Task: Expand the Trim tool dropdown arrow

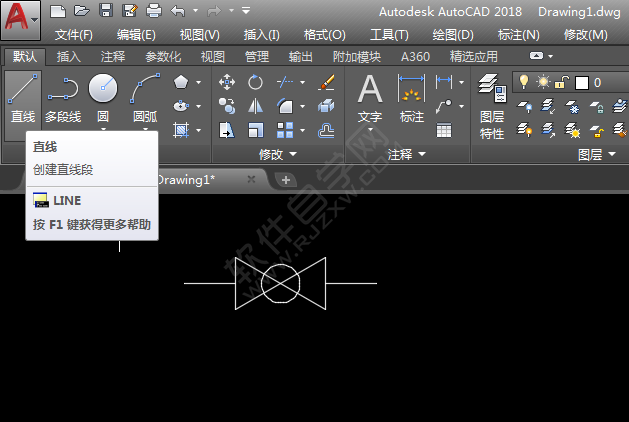Action: 302,83
